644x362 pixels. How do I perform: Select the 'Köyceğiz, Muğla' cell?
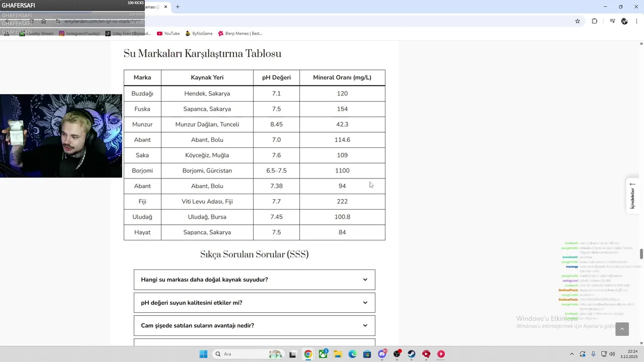coord(207,155)
